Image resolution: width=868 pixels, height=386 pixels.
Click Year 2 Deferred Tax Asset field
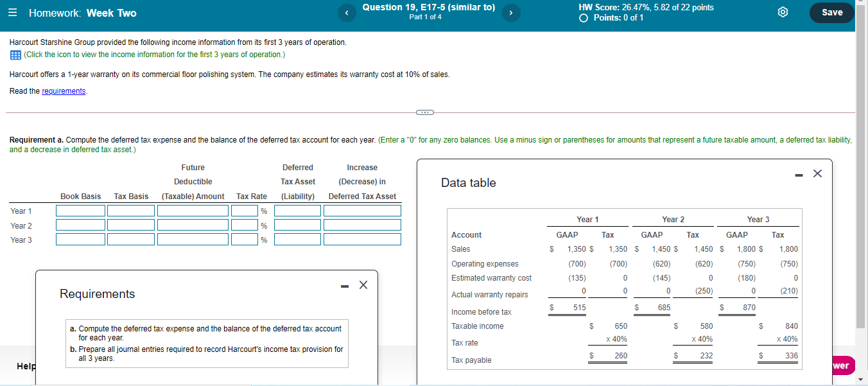(x=297, y=225)
